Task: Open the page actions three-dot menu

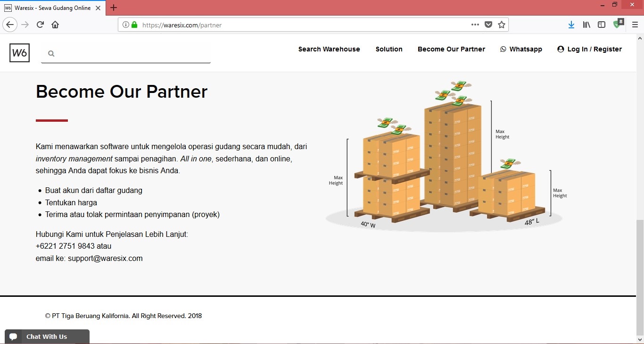Action: 475,25
